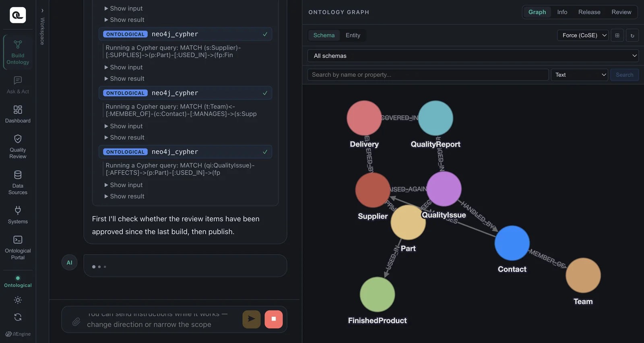Viewport: 644px width, 343px height.
Task: Stop the running AI response
Action: [x=274, y=319]
